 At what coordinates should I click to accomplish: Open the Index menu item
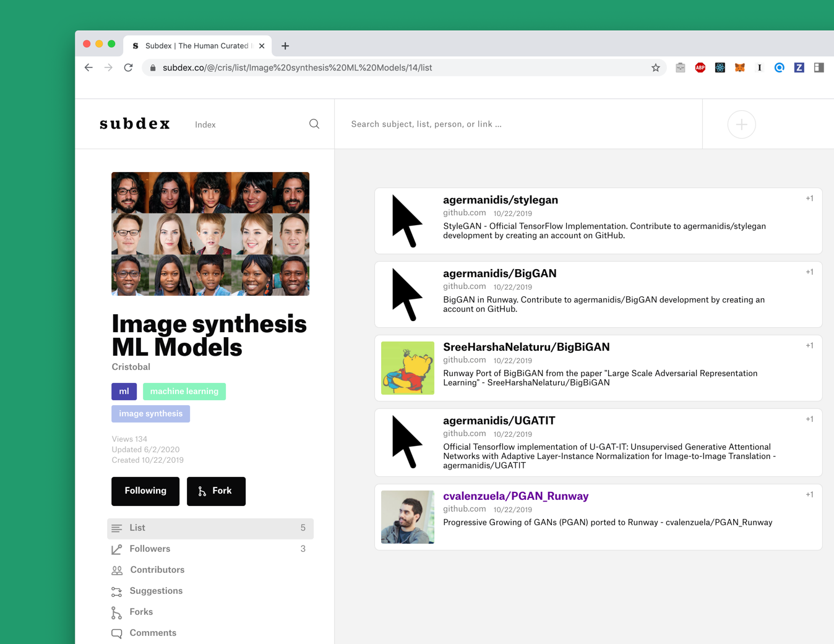point(205,124)
